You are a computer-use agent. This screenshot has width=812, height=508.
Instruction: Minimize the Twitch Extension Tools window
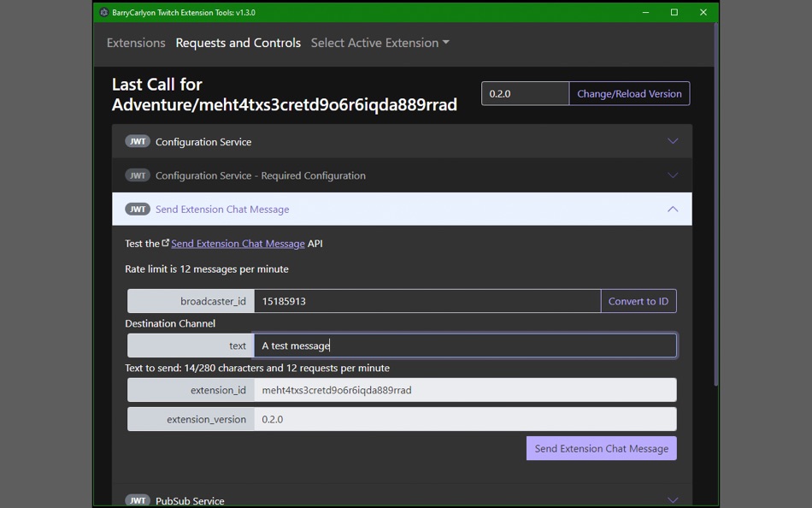point(645,13)
